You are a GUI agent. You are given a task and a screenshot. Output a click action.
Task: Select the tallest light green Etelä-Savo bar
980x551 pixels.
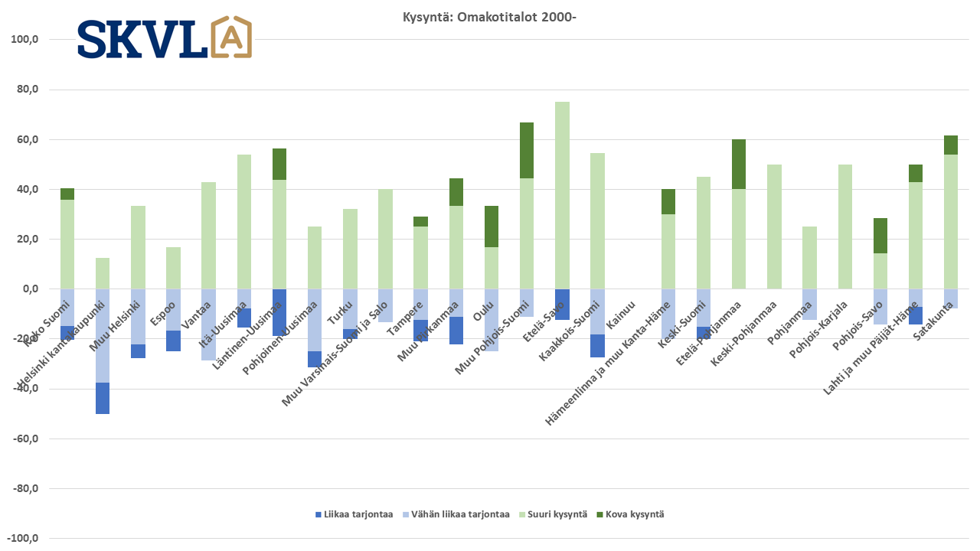(x=562, y=195)
